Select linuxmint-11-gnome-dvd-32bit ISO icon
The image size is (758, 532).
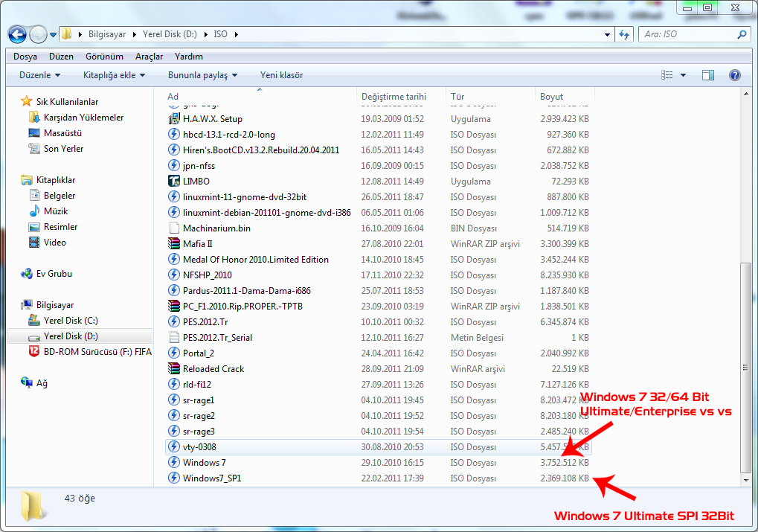(174, 197)
